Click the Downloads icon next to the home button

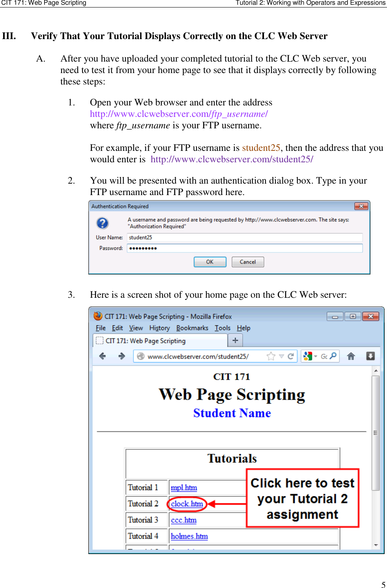click(370, 356)
